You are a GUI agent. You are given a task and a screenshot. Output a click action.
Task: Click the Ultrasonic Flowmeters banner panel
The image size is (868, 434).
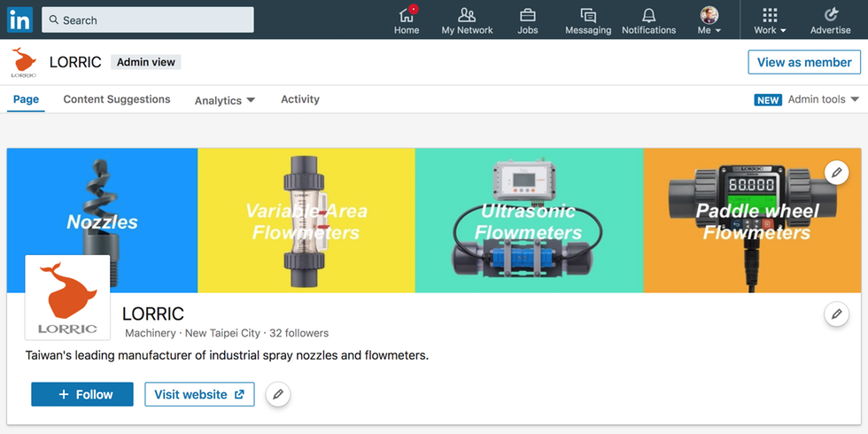(530, 221)
